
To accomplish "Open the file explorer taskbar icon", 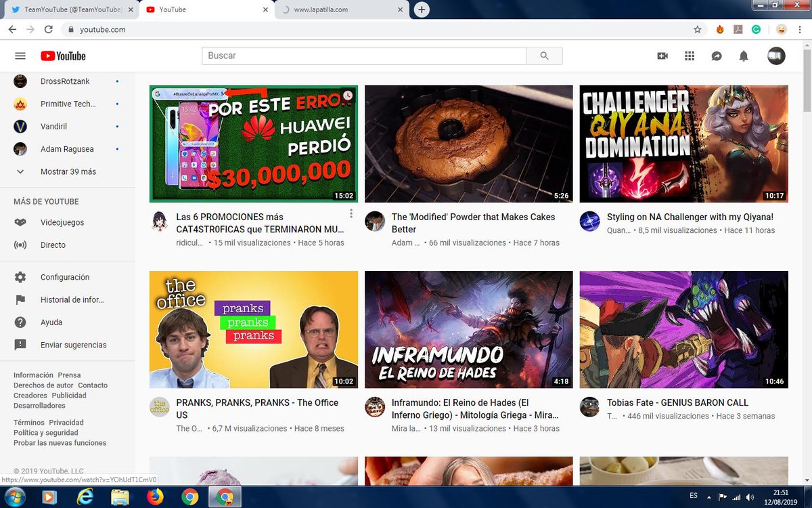I will click(120, 497).
